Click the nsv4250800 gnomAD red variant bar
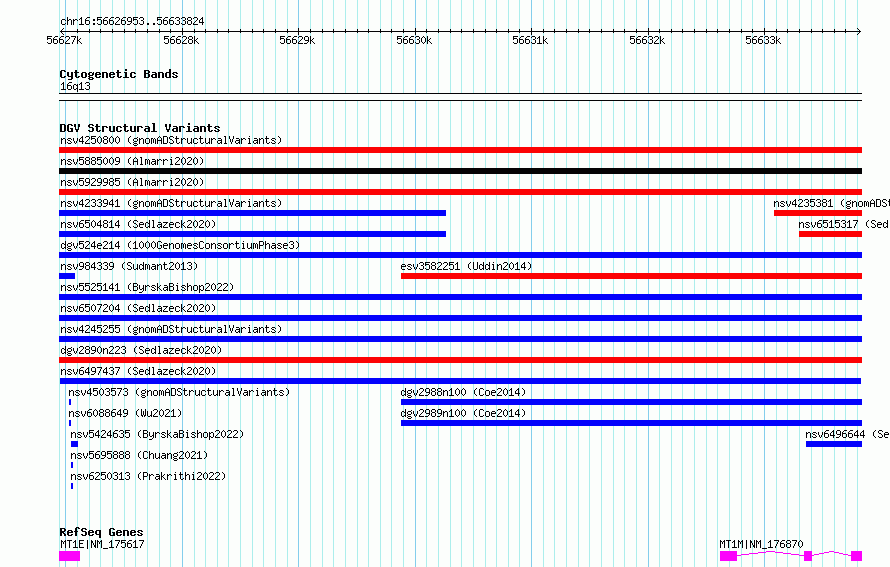Screen dimensions: 890x567 [x=460, y=150]
